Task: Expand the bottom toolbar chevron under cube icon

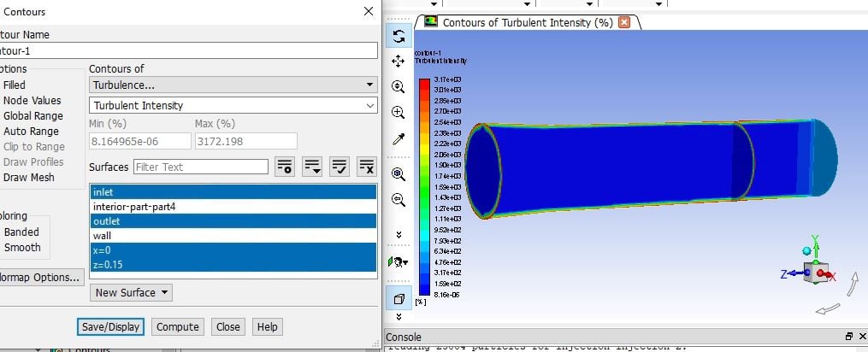Action: tap(399, 317)
